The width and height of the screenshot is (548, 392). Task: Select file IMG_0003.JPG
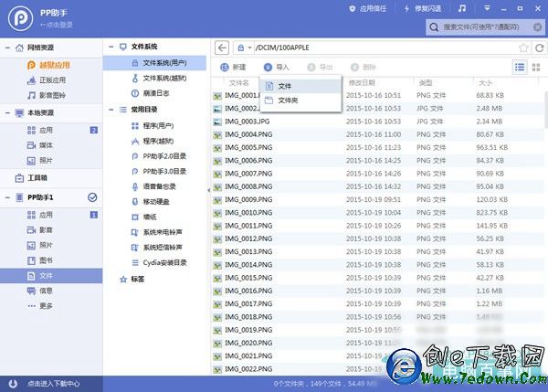(377, 122)
